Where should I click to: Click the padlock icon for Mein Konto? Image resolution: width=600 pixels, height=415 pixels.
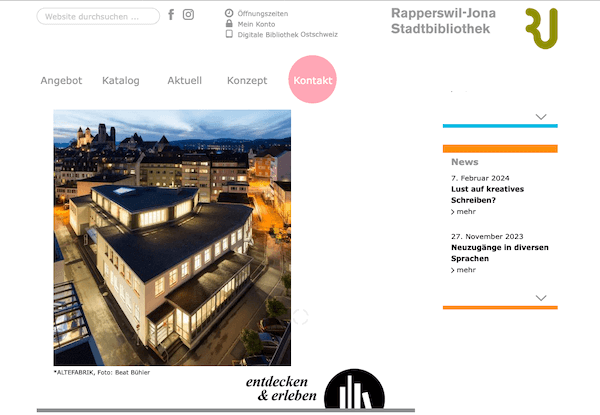pyautogui.click(x=229, y=24)
